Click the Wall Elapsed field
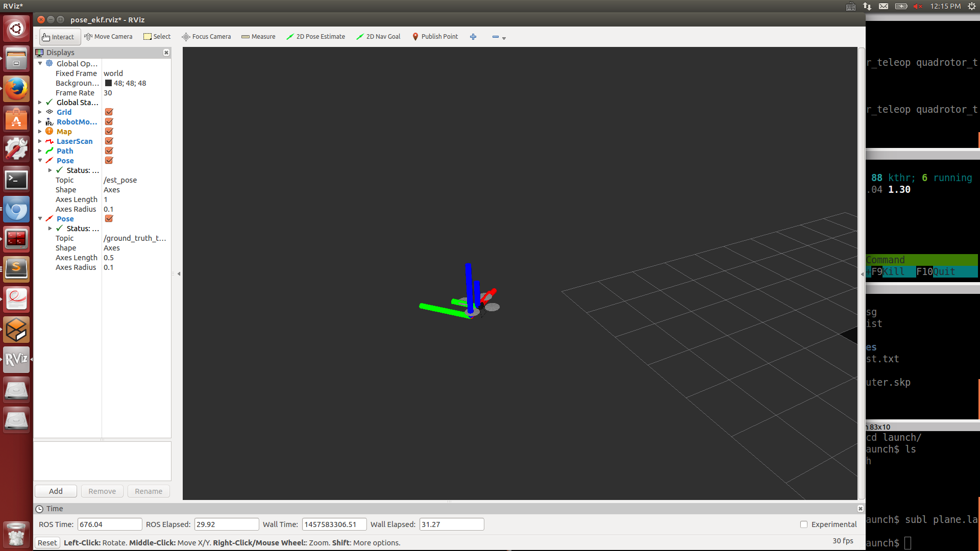Image resolution: width=980 pixels, height=551 pixels. pyautogui.click(x=451, y=524)
